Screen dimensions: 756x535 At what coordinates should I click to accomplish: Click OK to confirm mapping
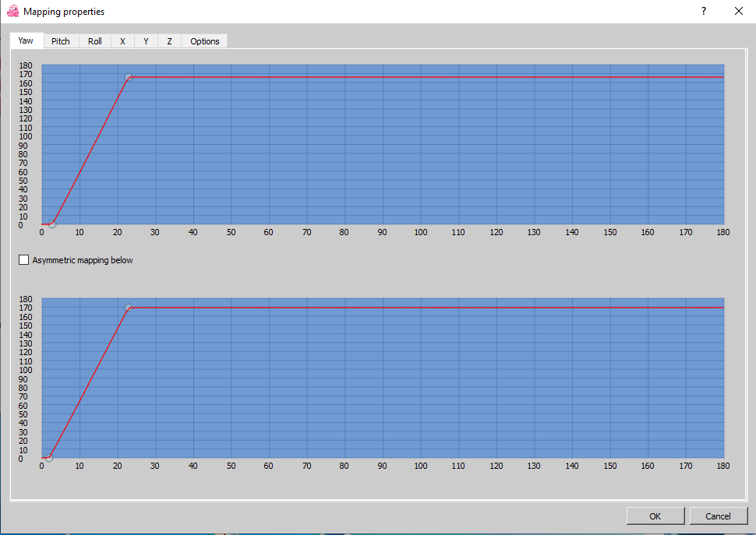655,516
